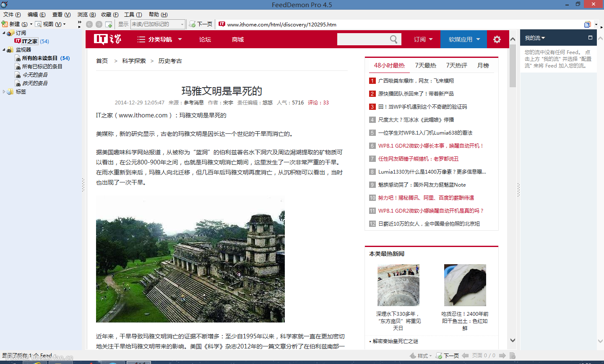604x364 pixels.
Task: Click the previous page arrow in bottom bar
Action: 465,356
